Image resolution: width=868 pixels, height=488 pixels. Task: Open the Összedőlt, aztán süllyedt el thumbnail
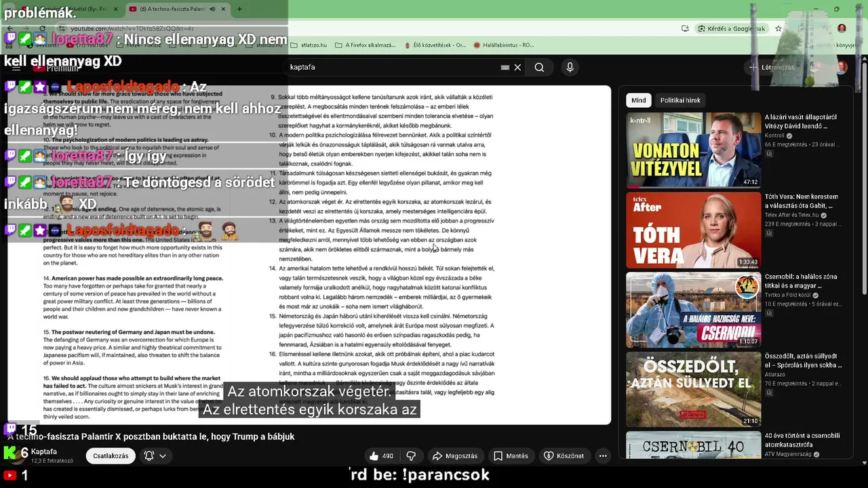[x=694, y=389]
